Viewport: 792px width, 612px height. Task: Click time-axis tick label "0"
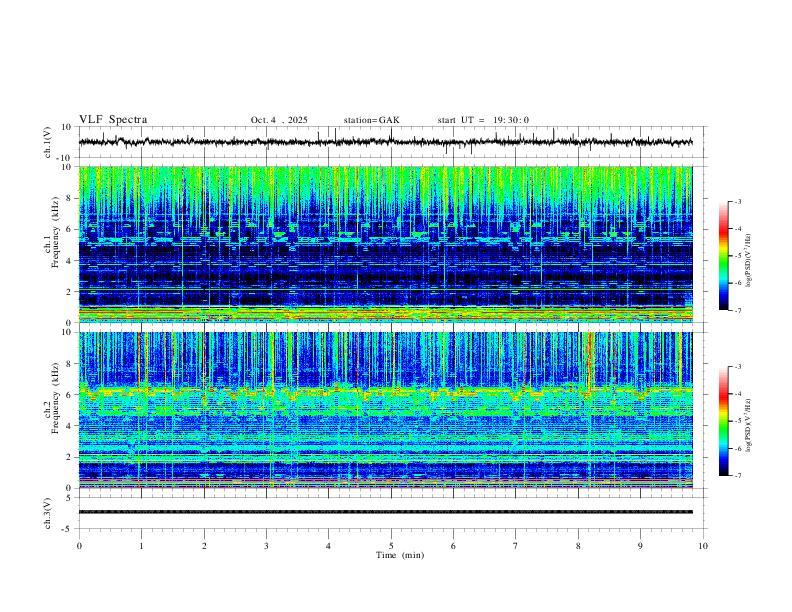[x=79, y=546]
